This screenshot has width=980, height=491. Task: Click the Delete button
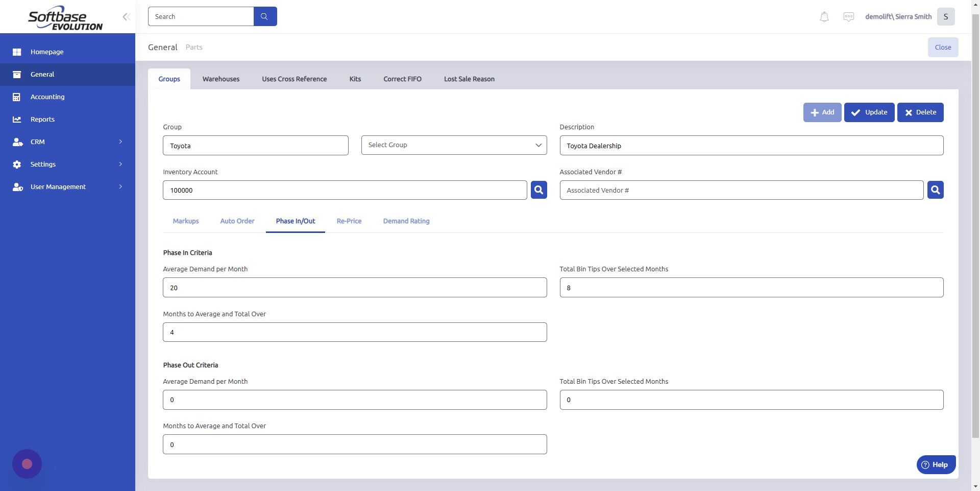[920, 112]
